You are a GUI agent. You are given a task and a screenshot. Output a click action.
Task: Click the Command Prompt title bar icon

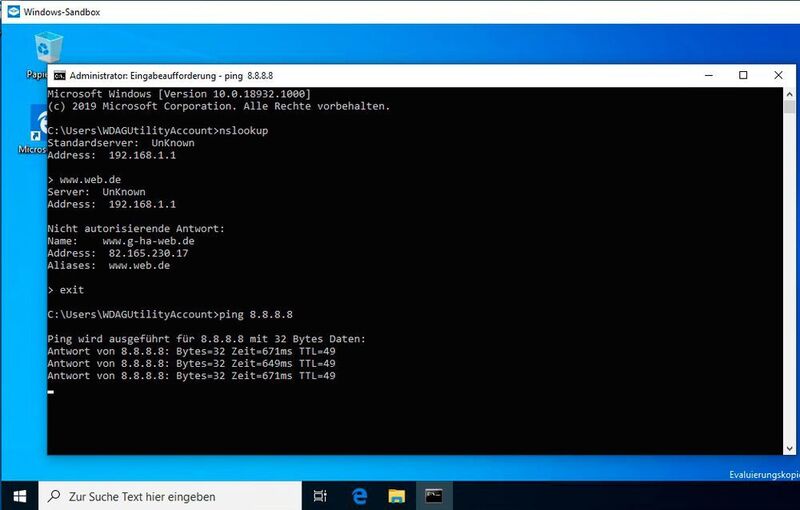tap(60, 75)
